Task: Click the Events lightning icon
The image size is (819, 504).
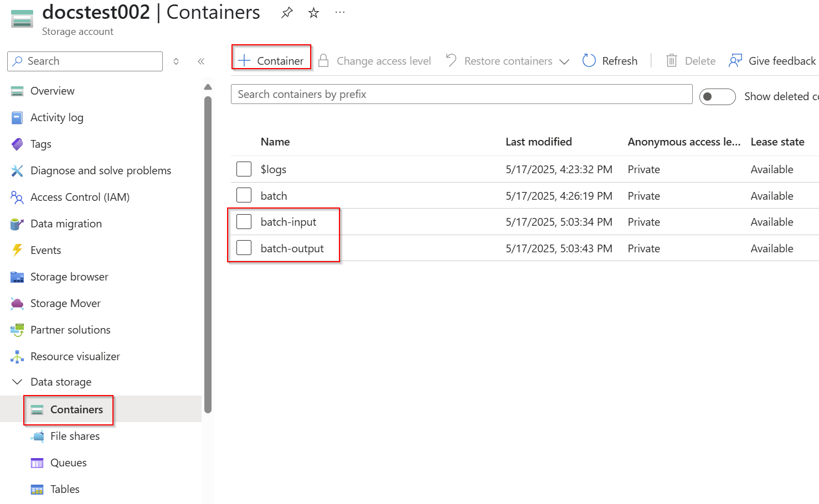Action: point(17,251)
